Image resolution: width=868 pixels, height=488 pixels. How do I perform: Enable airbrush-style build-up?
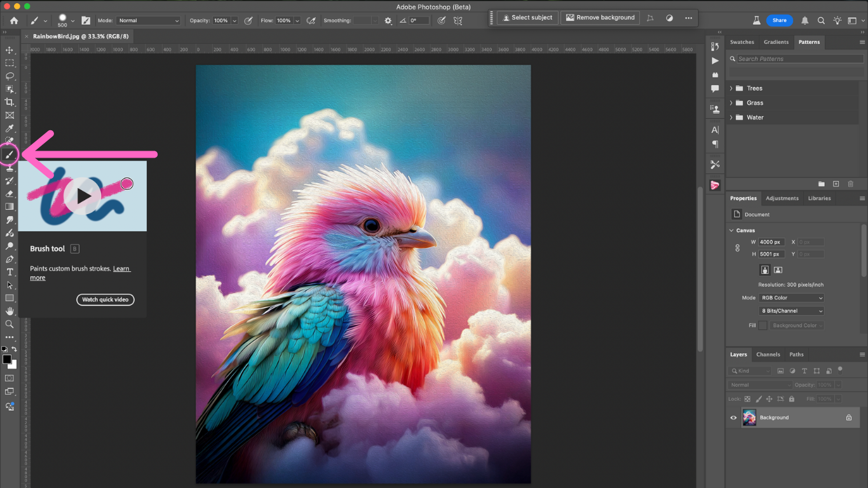click(311, 20)
